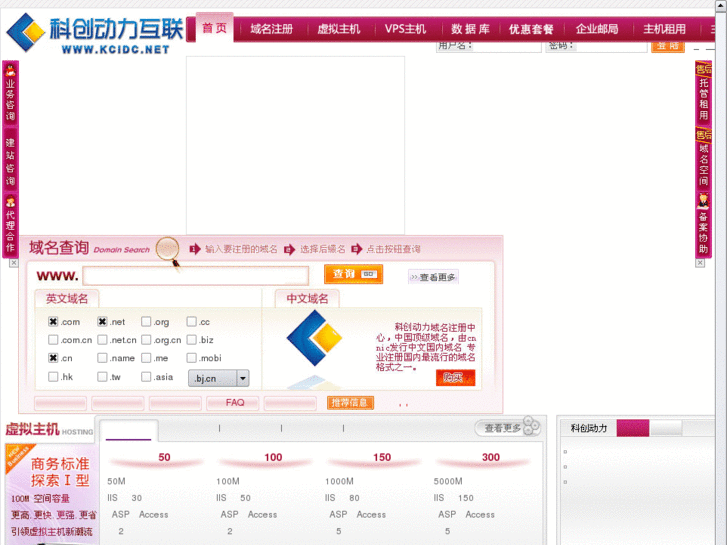This screenshot has width=727, height=545.
Task: Click the 科创动力互联 diamond logo in header
Action: click(25, 32)
